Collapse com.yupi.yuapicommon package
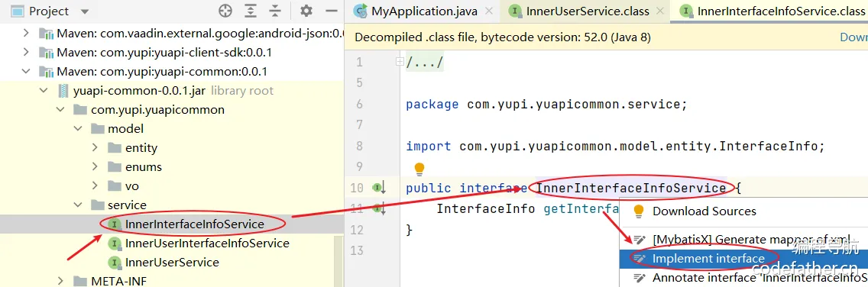 pyautogui.click(x=61, y=109)
